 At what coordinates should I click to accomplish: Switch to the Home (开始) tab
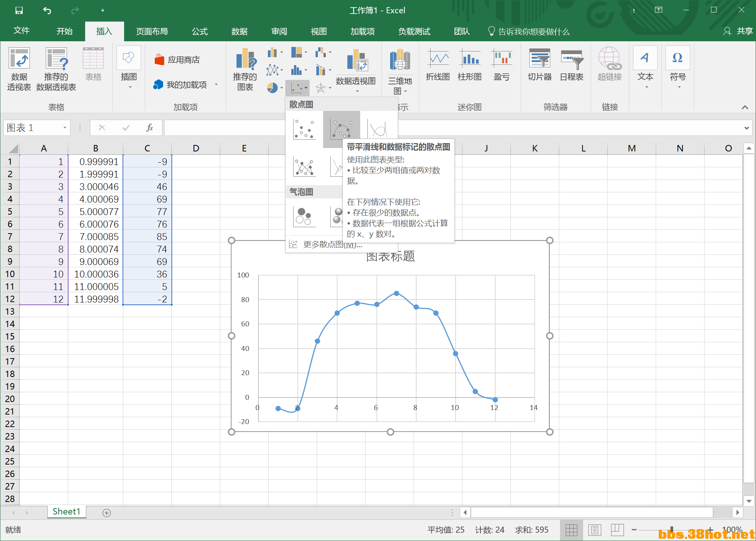[64, 31]
